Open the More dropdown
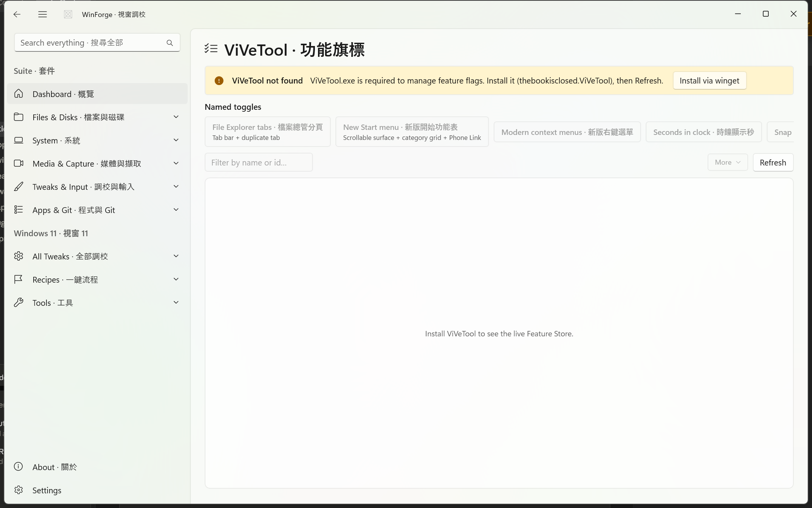This screenshot has width=812, height=508. pos(728,162)
